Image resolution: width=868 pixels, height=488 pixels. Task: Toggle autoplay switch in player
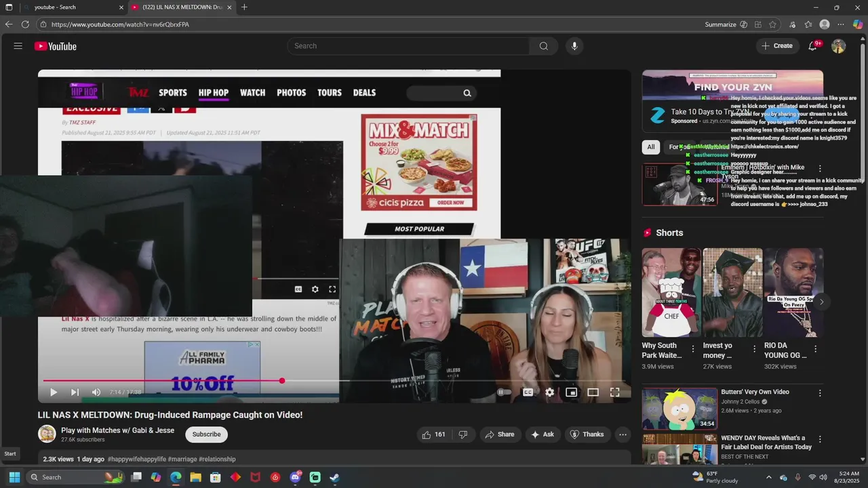coord(504,392)
